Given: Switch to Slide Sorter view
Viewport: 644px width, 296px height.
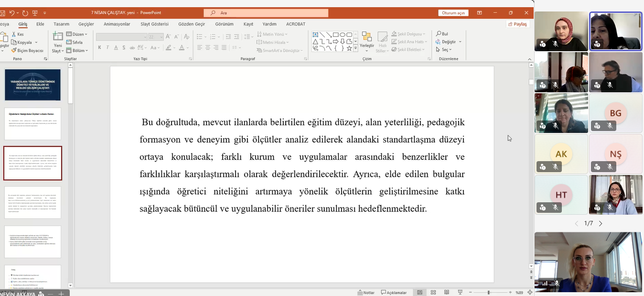Looking at the screenshot, I should (433, 293).
